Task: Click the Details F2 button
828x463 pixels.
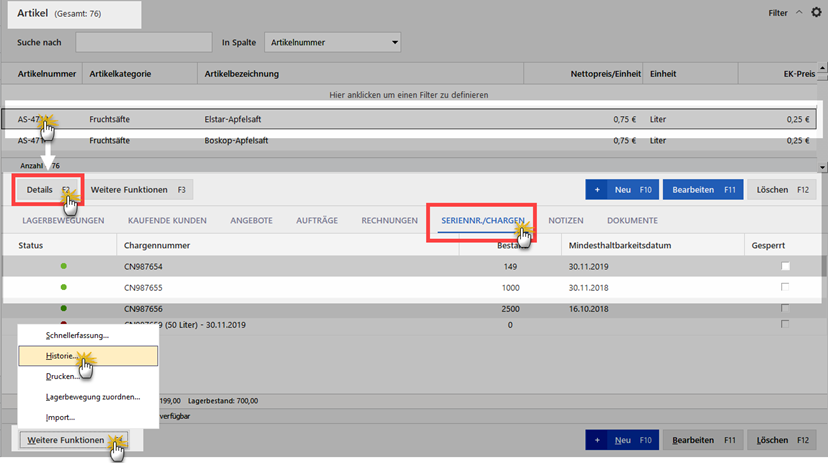Action: pos(48,190)
